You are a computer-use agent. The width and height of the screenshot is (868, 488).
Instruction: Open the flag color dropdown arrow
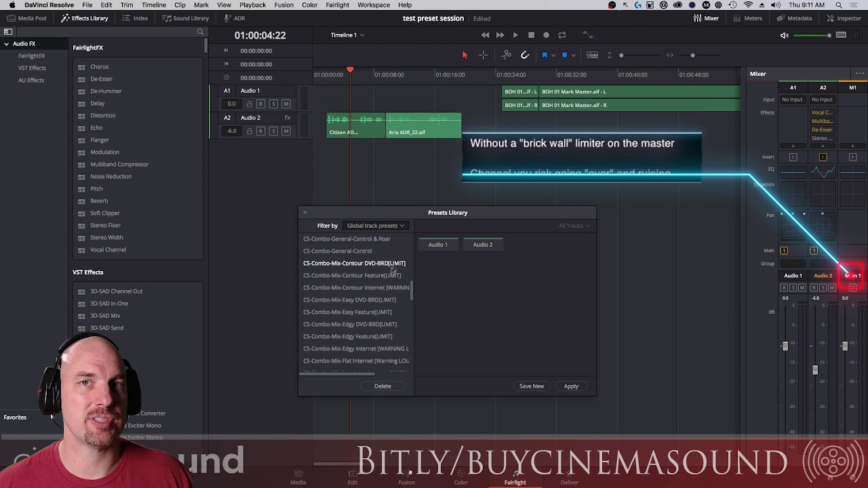553,56
